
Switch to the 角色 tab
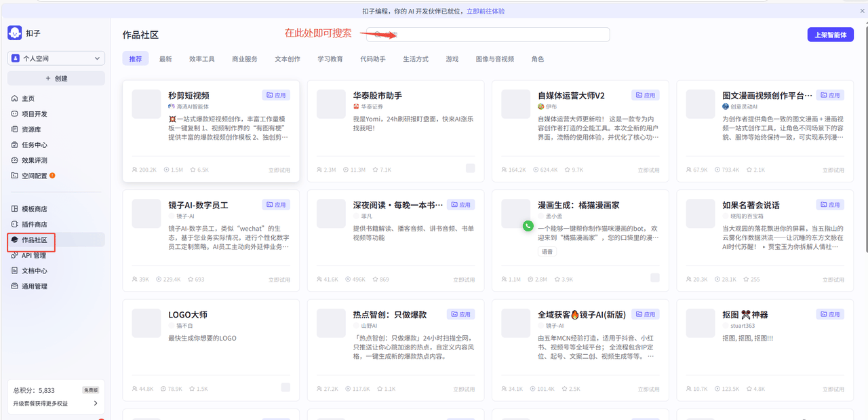coord(538,59)
